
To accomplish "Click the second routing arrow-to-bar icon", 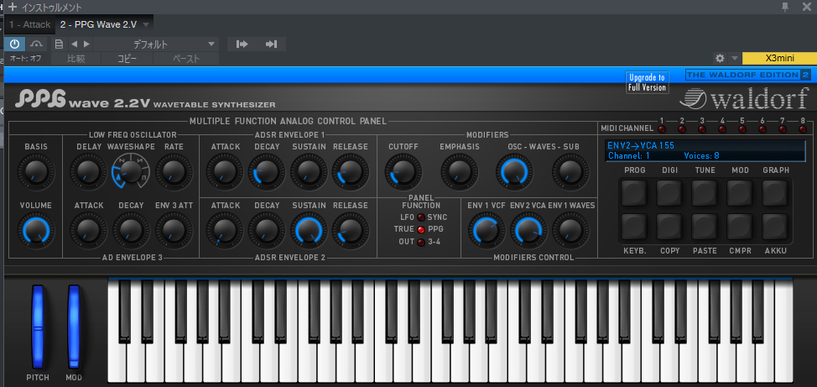I will tap(271, 44).
